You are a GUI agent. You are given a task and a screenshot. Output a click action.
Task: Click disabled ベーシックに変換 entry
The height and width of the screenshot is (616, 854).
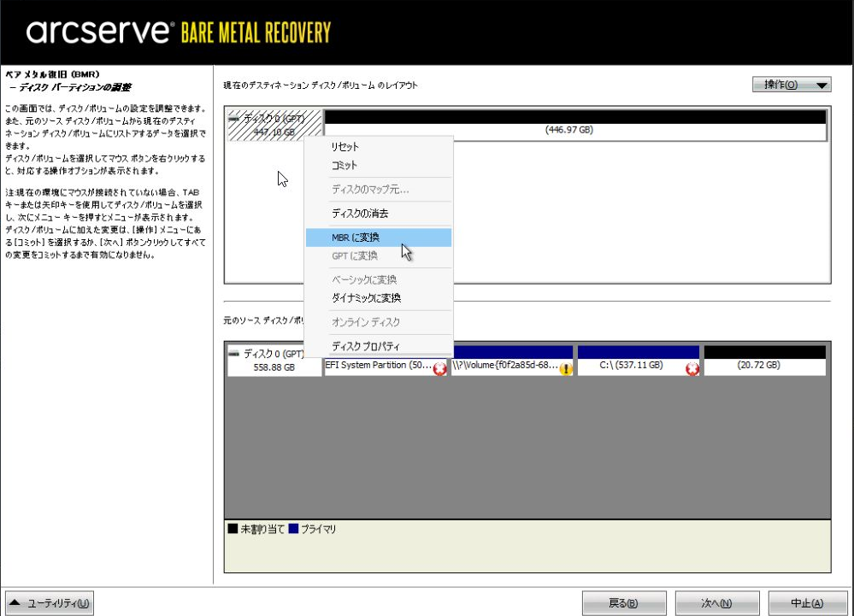click(x=379, y=279)
